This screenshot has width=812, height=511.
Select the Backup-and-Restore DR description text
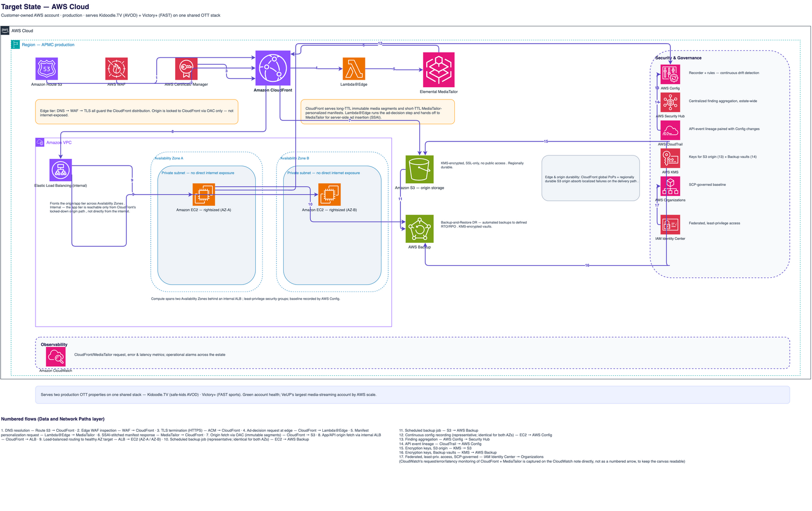484,225
